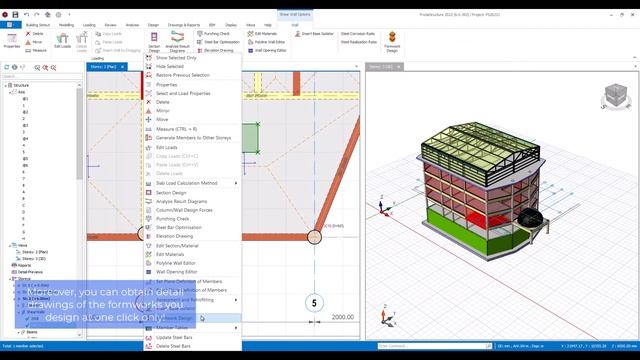Click the command input in status bar
Screen dimensions: 640x360
pos(435,346)
